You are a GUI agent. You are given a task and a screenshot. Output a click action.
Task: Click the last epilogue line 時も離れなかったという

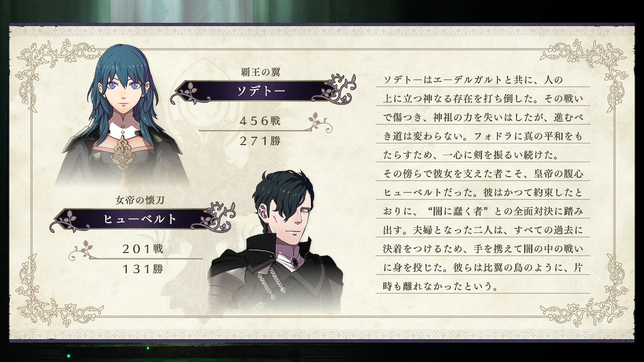click(x=441, y=288)
